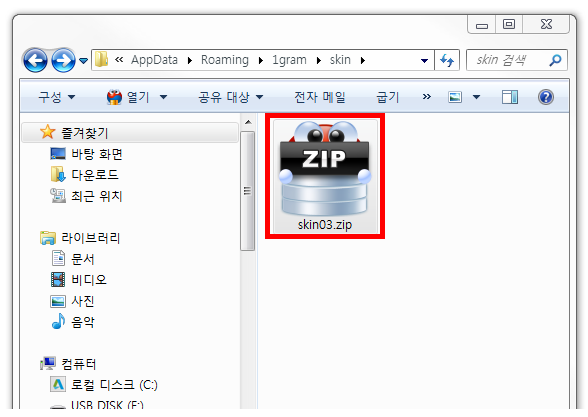Click the skin03.zip file name label
This screenshot has height=417, width=588.
[325, 225]
